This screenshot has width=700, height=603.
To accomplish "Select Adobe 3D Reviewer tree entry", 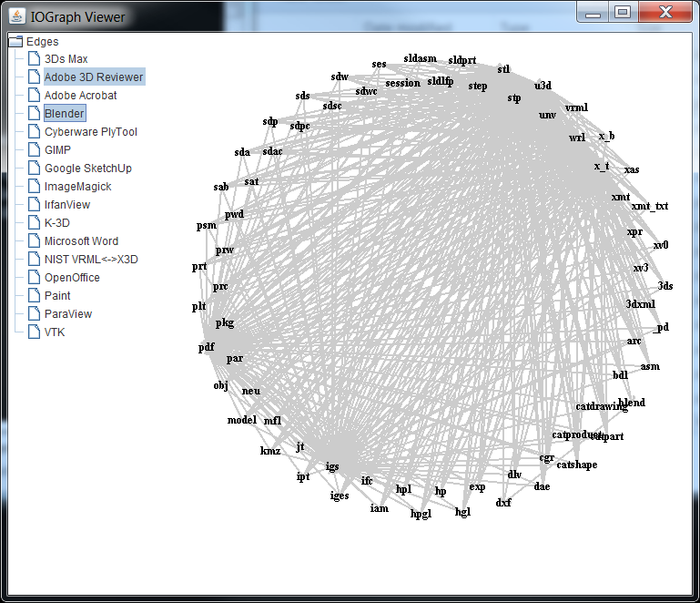I will (94, 77).
